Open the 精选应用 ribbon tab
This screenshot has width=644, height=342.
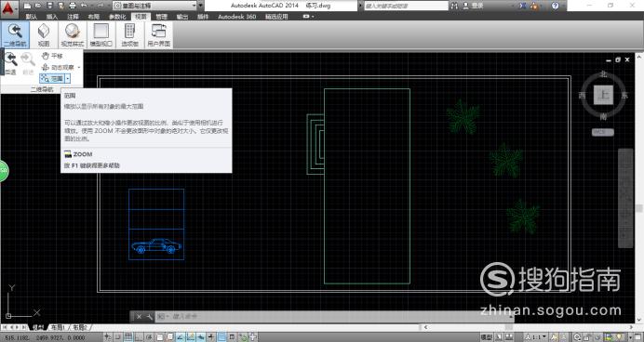276,17
